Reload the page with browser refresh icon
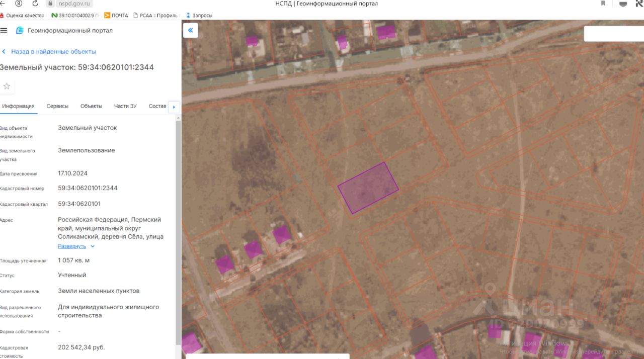Screen dimensions: 644x359 tap(35, 4)
